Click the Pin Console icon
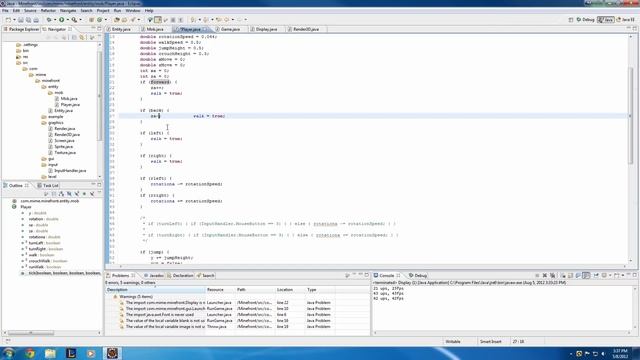The image size is (640, 360). [596, 276]
